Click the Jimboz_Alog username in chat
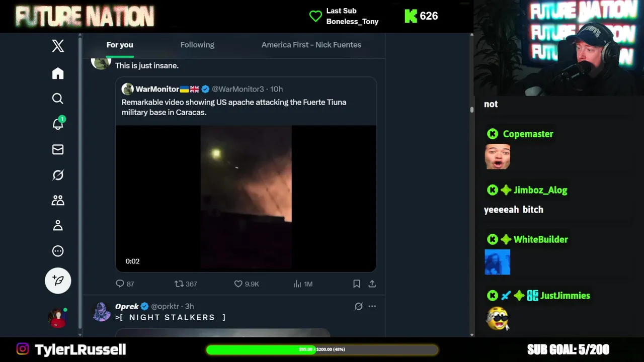Image resolution: width=644 pixels, height=362 pixels. click(x=540, y=190)
